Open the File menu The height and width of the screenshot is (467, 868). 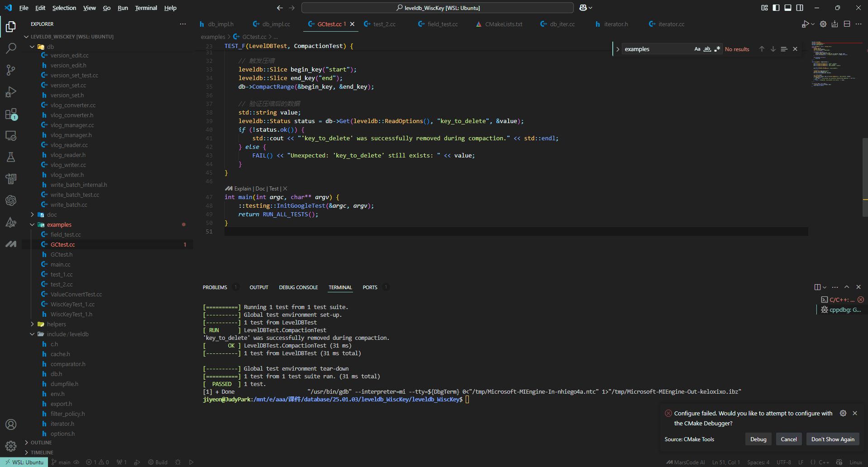(24, 8)
